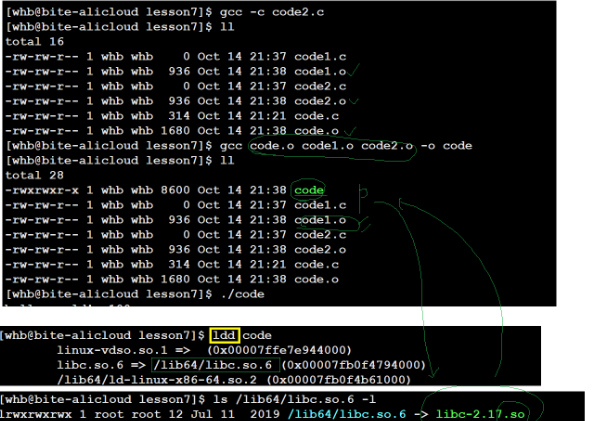
Task: Select code1.c in the total 28 listing
Action: 320,205
